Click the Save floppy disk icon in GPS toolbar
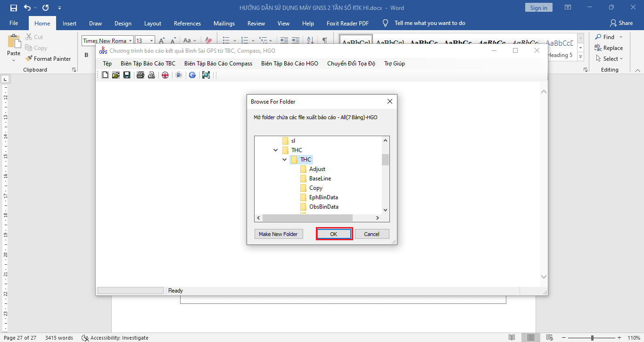 (126, 75)
